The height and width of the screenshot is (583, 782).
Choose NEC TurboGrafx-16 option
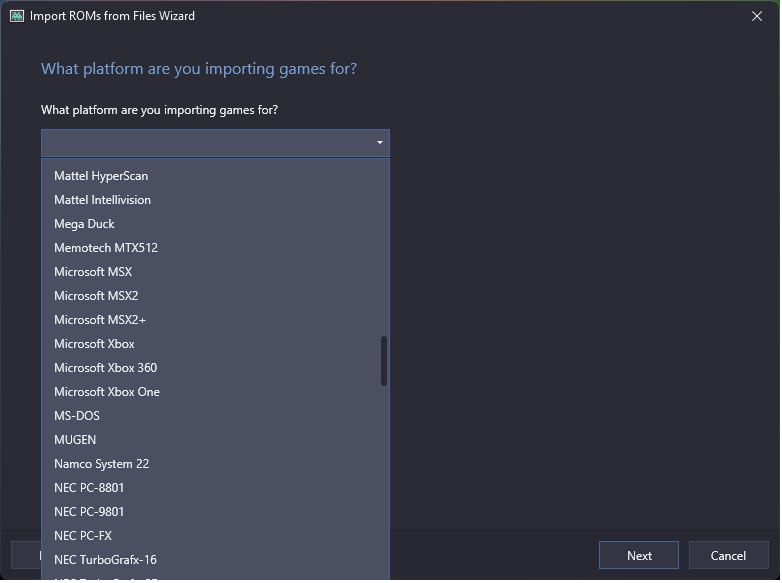(215, 560)
